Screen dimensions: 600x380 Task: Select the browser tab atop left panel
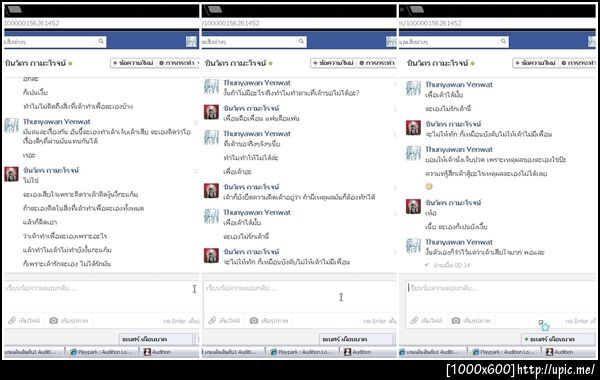tap(15, 10)
